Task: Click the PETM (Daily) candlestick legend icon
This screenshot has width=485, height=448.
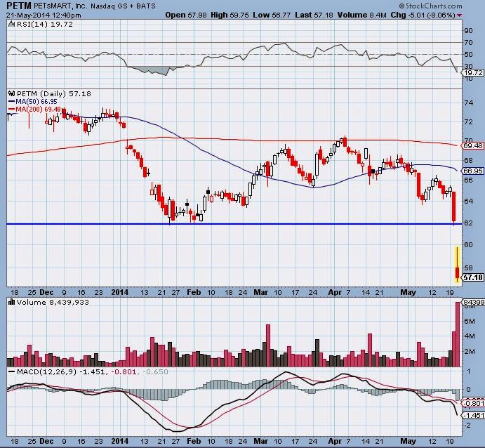Action: click(x=11, y=93)
